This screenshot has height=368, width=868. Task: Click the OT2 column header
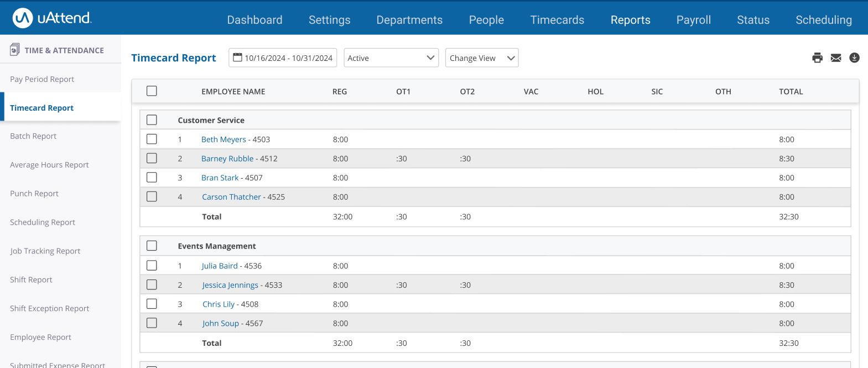467,92
